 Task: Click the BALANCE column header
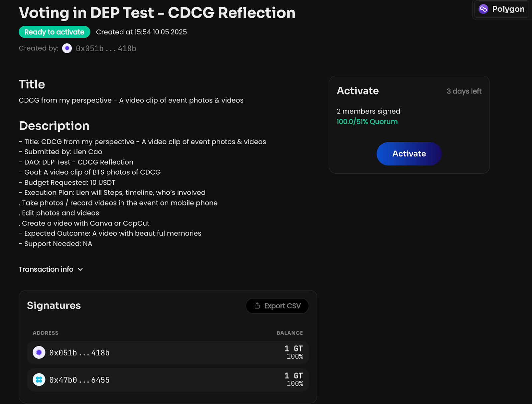point(290,333)
